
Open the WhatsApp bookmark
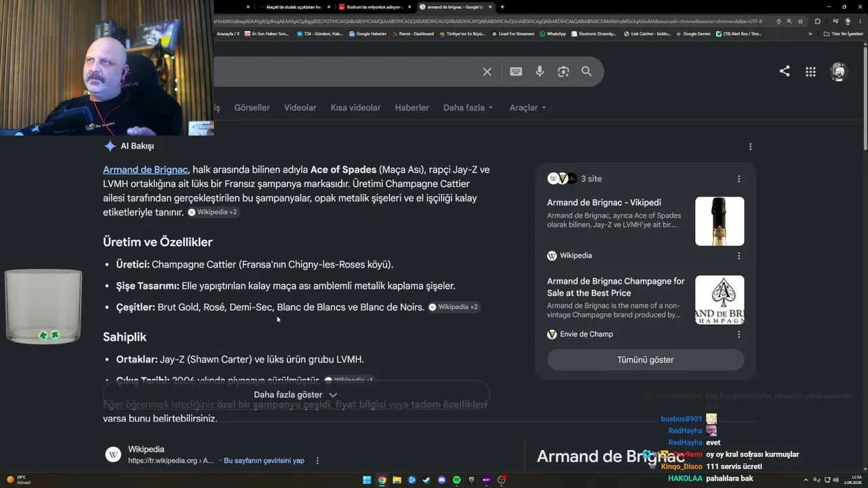553,34
